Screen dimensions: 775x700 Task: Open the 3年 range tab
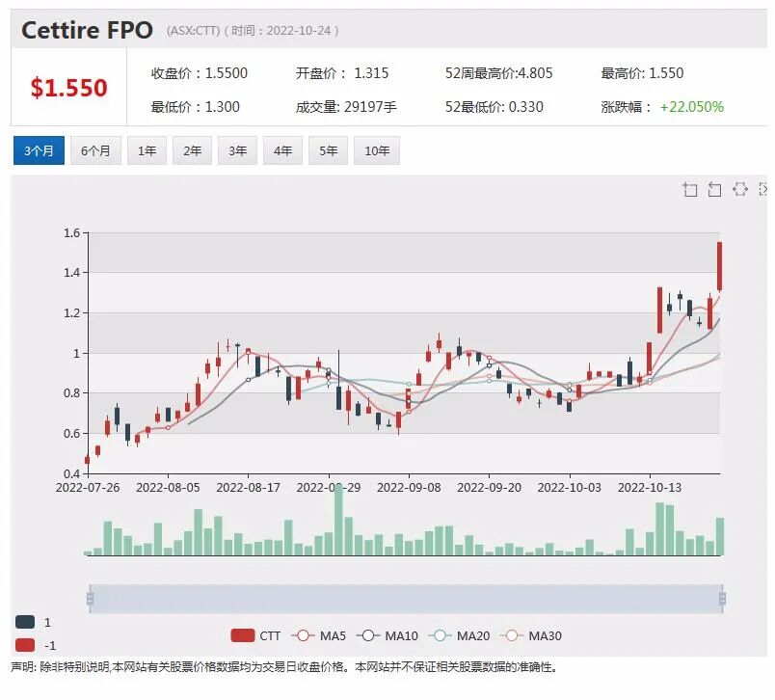(238, 150)
